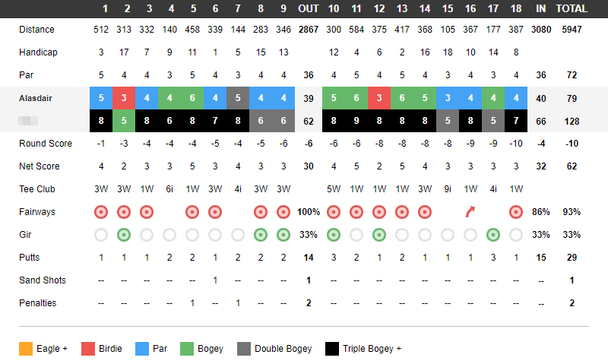This screenshot has width=608, height=364.
Task: Click the OUT column header
Action: (309, 8)
